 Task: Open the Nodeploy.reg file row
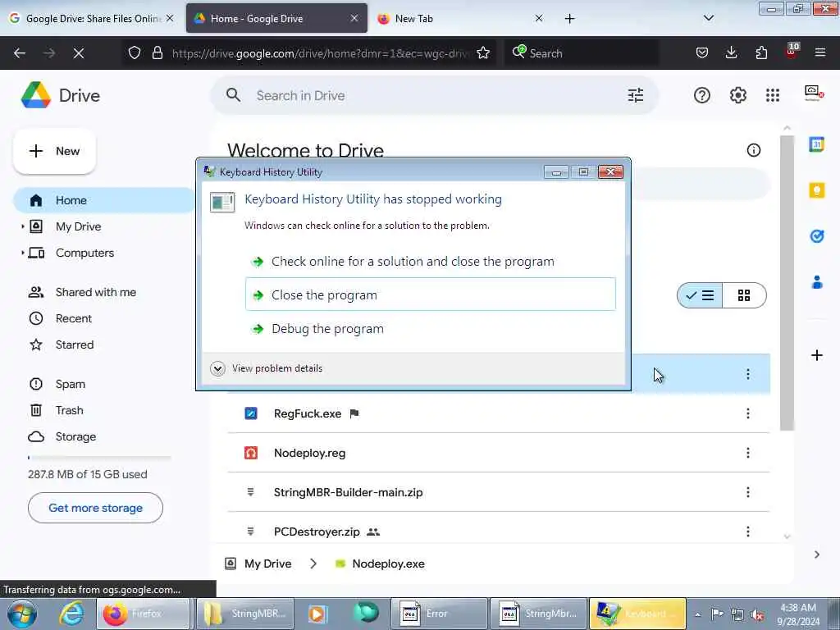[x=498, y=453]
